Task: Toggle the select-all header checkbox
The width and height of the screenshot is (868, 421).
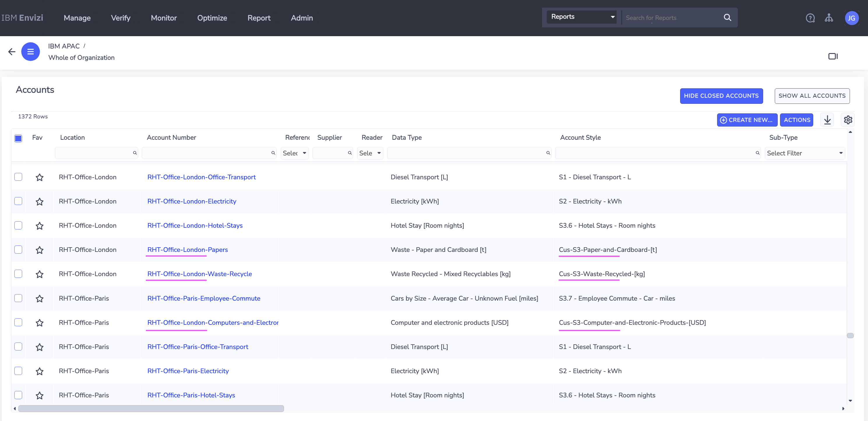Action: point(18,138)
